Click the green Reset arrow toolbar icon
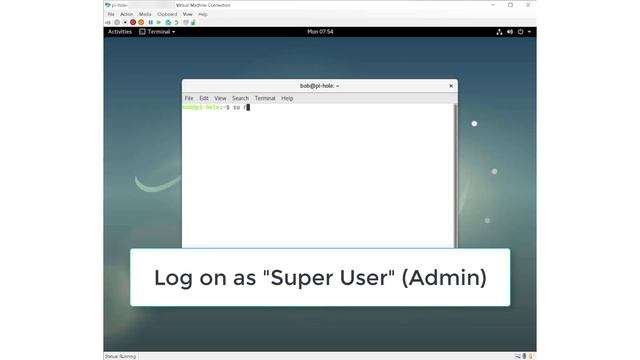The width and height of the screenshot is (640, 360). (159, 22)
